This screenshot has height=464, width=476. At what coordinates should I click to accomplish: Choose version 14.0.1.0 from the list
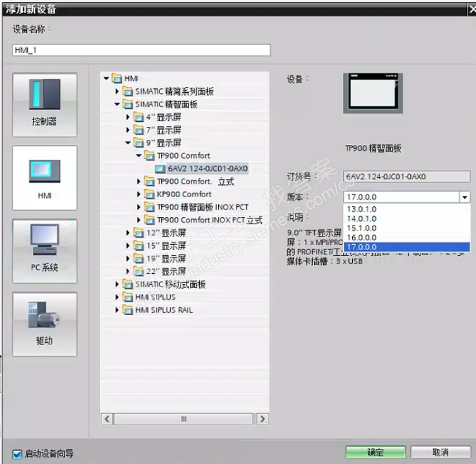coord(407,218)
